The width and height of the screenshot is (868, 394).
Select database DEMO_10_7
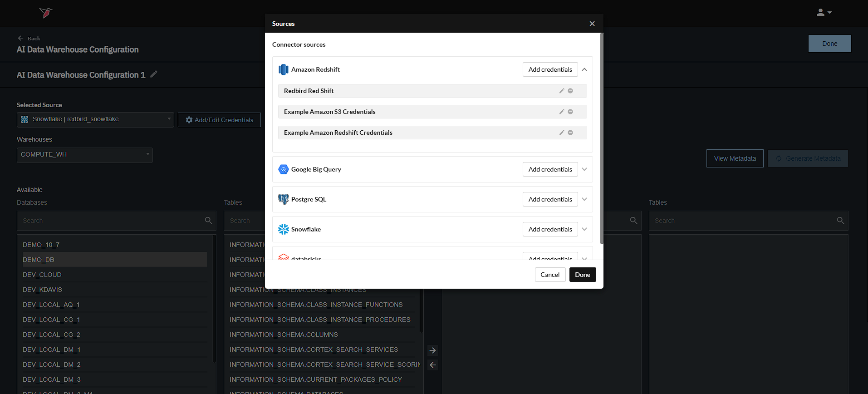115,245
